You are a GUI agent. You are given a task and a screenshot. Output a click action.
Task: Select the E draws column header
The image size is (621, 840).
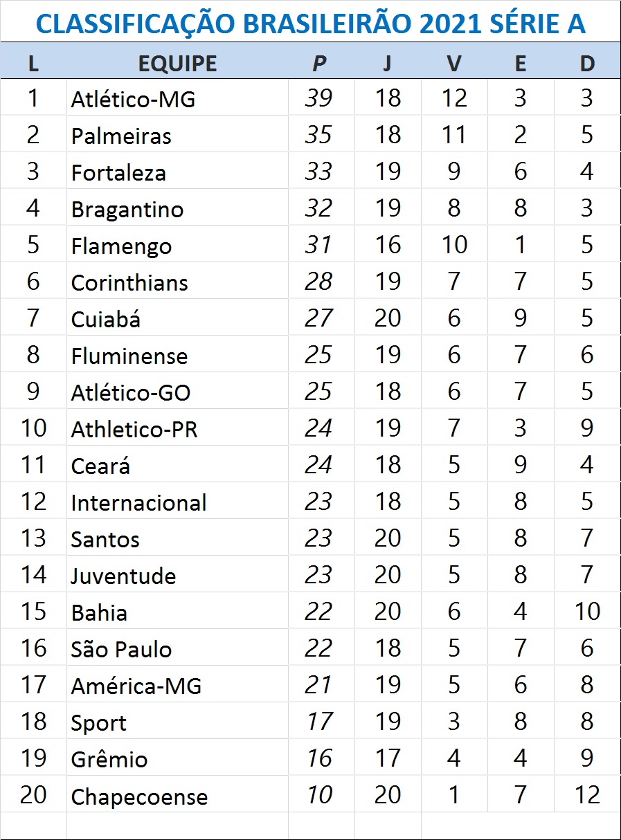point(520,63)
